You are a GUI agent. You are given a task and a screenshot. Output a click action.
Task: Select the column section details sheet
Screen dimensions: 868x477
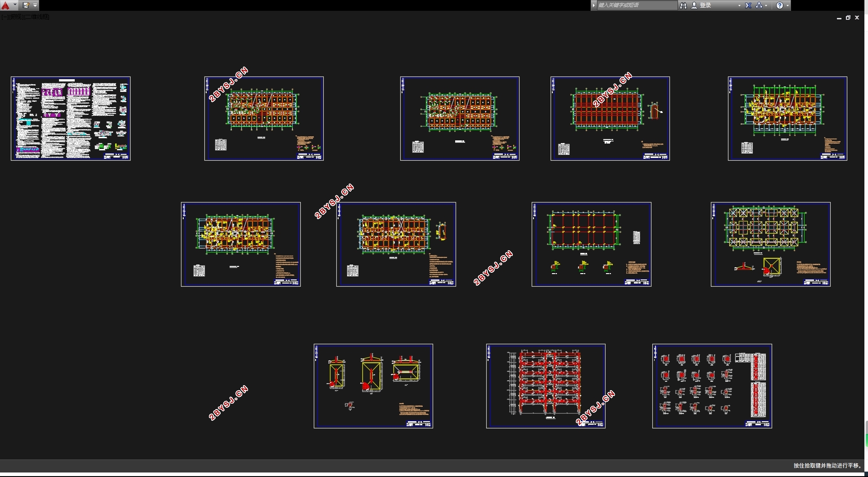[712, 386]
